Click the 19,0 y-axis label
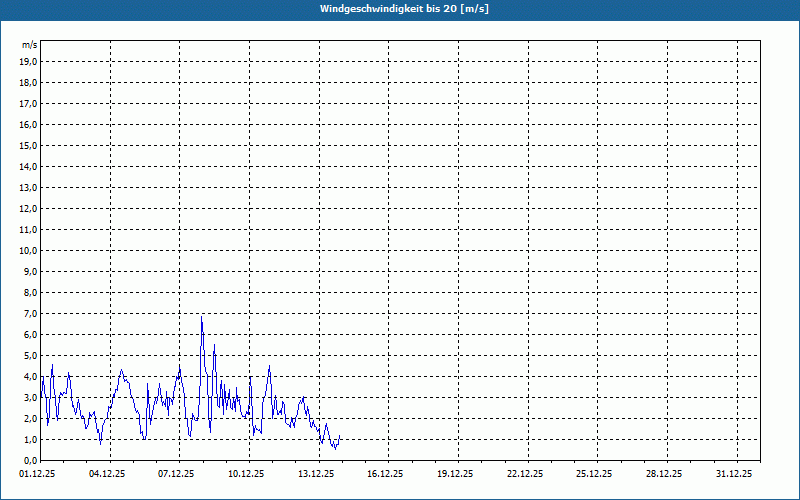Viewport: 800px width, 500px height. (29, 61)
